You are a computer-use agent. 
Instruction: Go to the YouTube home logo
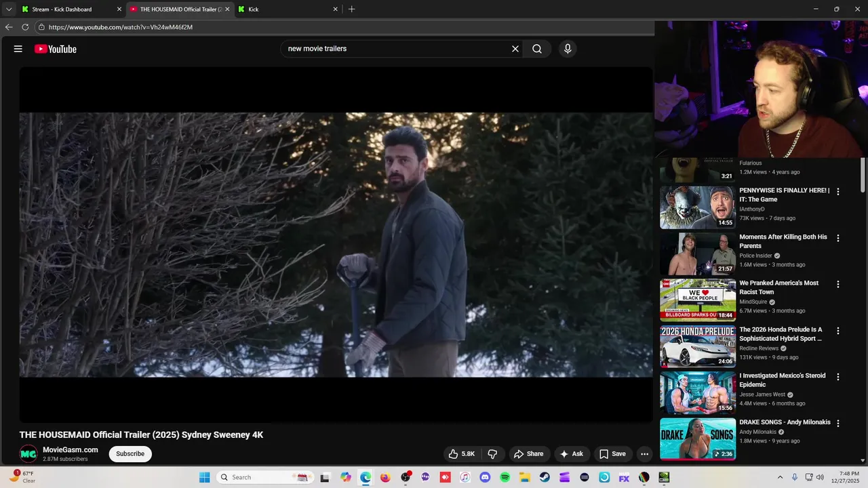point(56,49)
